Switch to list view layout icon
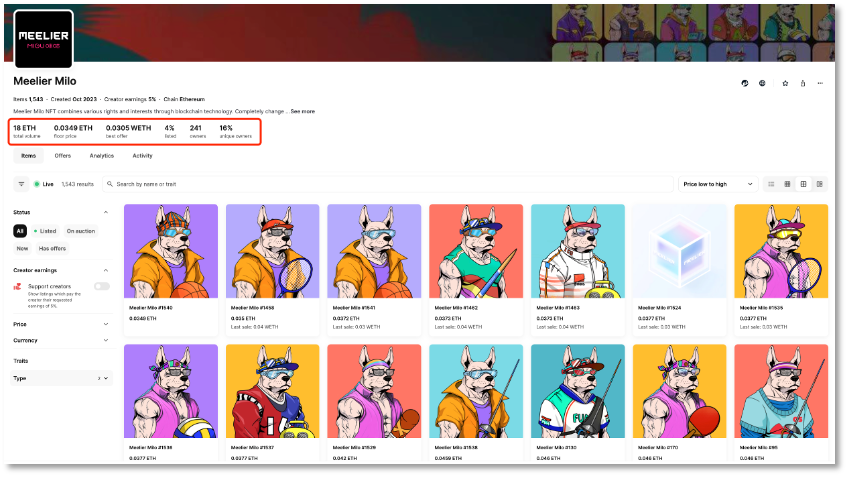 [x=771, y=184]
